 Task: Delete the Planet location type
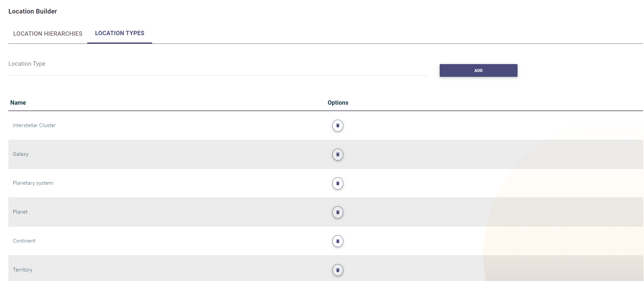pyautogui.click(x=338, y=212)
